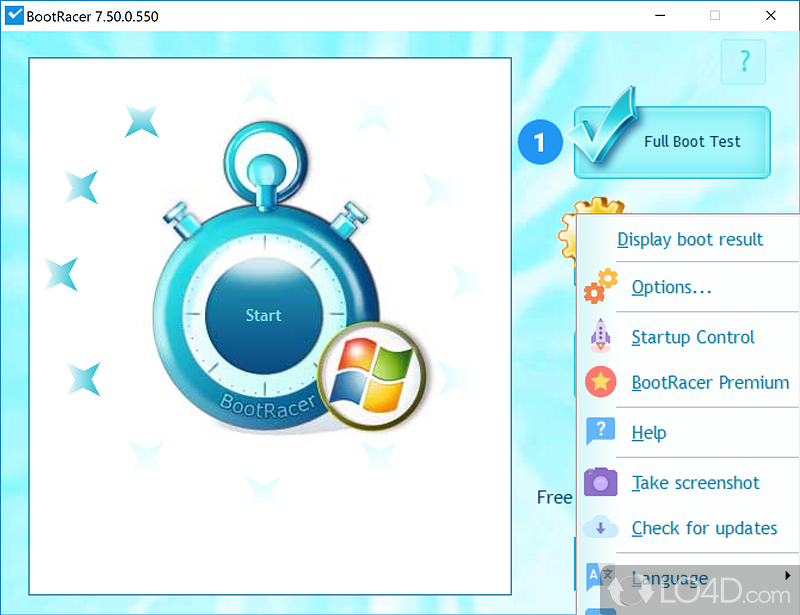Select Display boot result from menu

click(690, 240)
